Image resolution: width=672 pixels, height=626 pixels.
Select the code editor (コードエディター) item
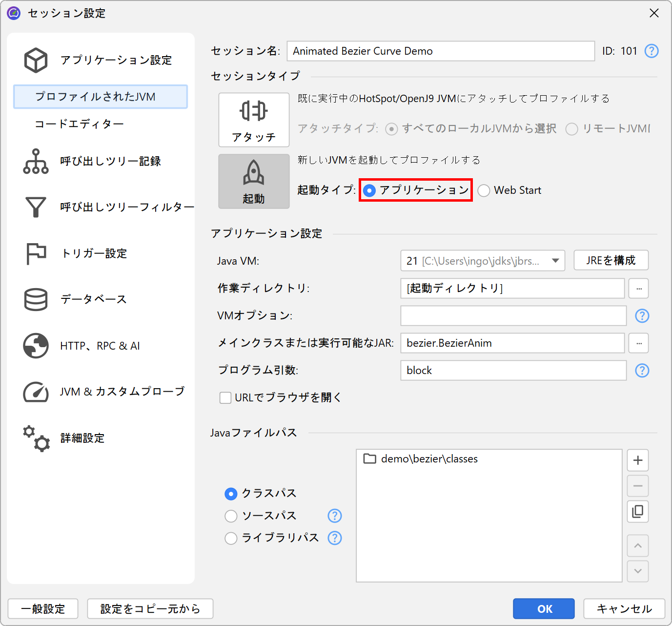pyautogui.click(x=80, y=124)
